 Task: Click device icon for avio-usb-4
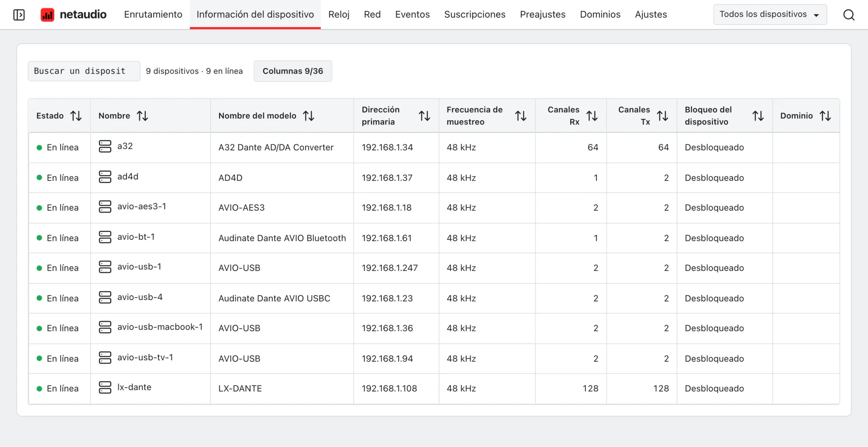(105, 297)
